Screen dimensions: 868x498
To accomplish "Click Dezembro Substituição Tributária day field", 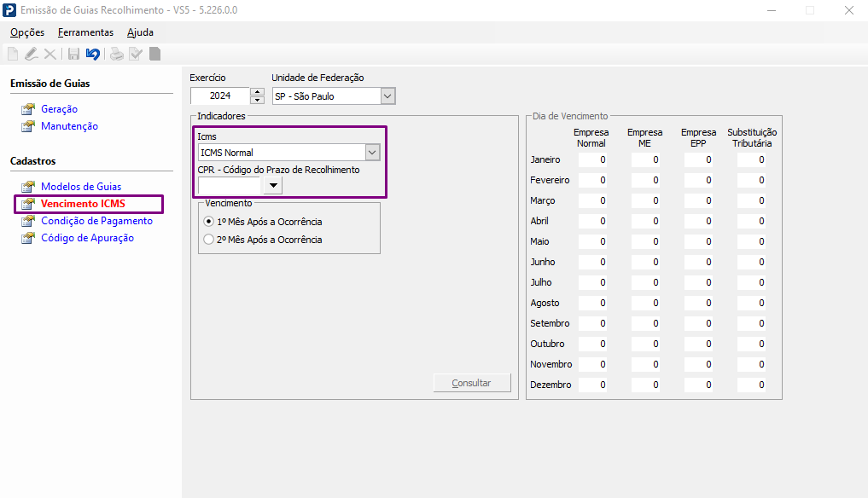I will point(751,385).
